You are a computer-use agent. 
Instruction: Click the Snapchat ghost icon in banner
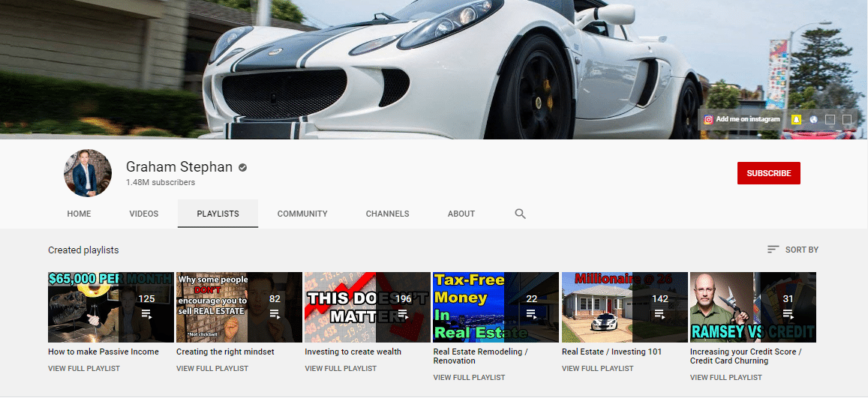[x=796, y=119]
